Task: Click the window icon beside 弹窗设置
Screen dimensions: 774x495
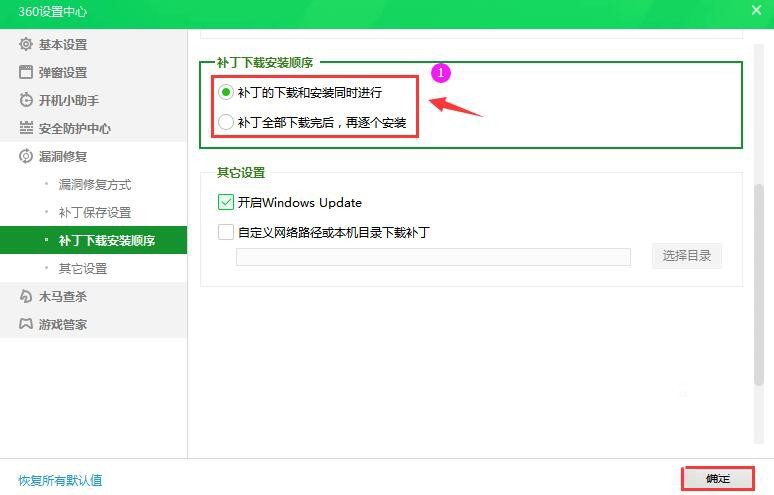Action: [x=26, y=72]
